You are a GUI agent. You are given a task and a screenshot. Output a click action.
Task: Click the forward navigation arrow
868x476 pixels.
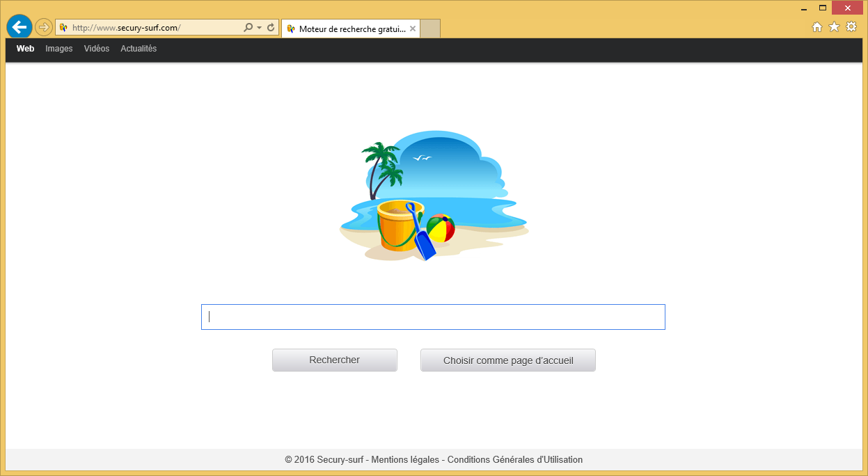43,26
